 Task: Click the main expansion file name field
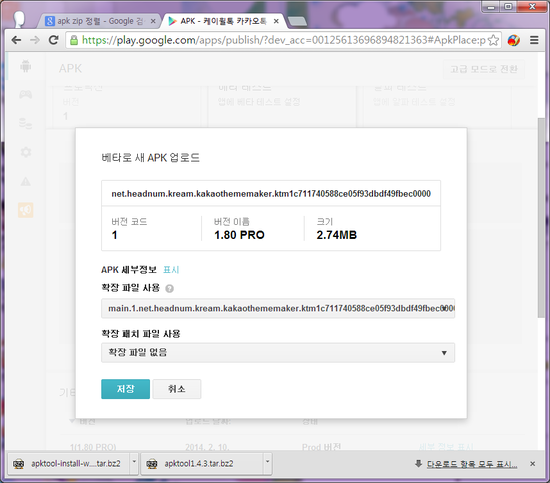tap(278, 308)
